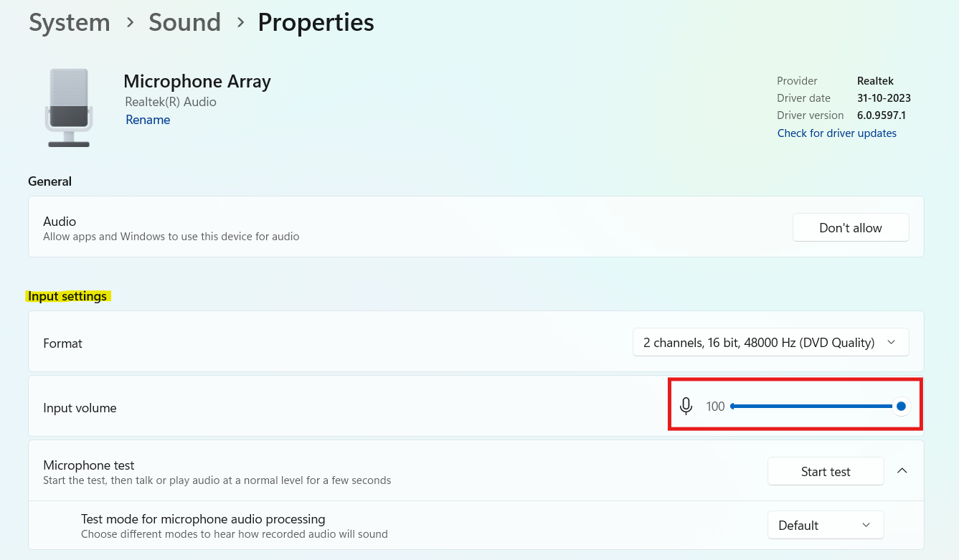This screenshot has height=560, width=959.
Task: Mute the microphone via the input volume icon
Action: [x=686, y=407]
